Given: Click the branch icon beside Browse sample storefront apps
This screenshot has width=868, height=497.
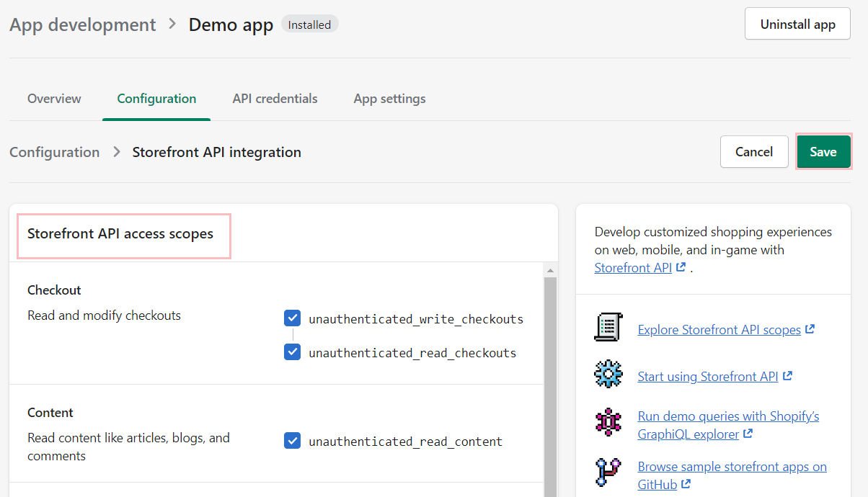Looking at the screenshot, I should (x=608, y=473).
